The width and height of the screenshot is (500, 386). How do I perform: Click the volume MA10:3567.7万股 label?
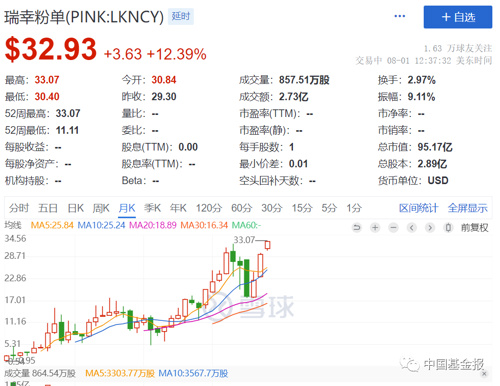(x=193, y=373)
